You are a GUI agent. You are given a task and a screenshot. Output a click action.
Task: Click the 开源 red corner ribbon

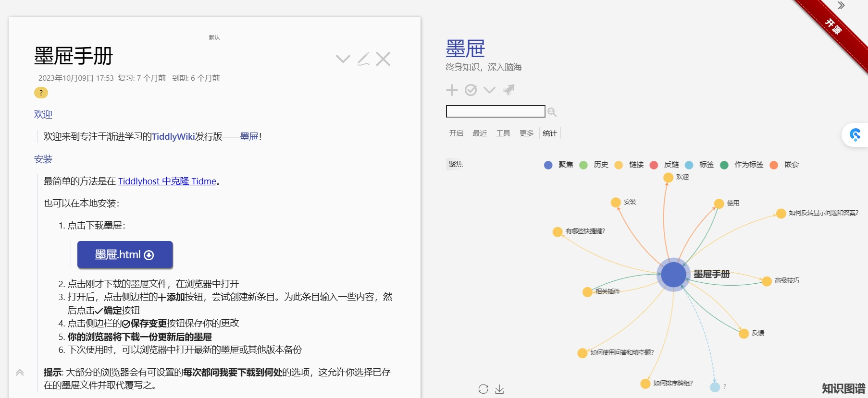pyautogui.click(x=834, y=27)
